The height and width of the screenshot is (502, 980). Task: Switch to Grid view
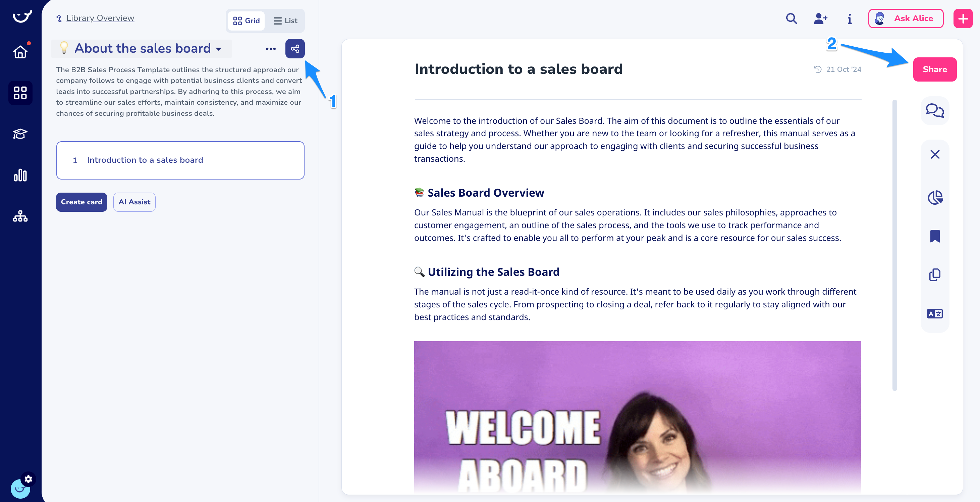tap(246, 20)
